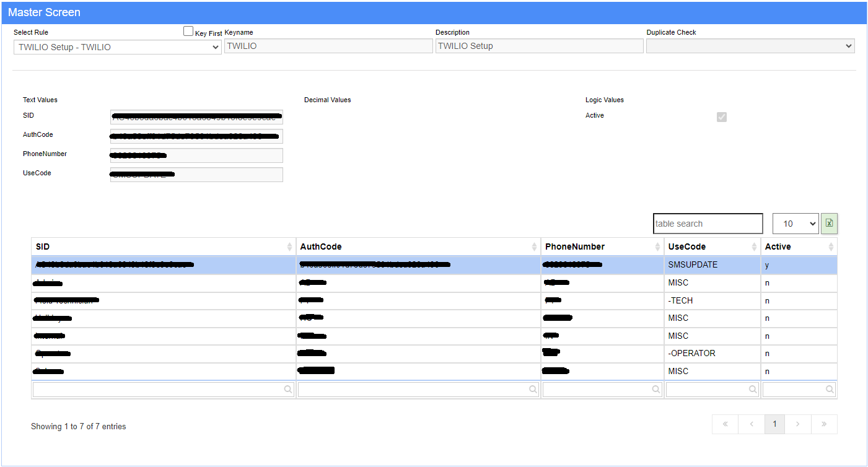Click the Text Values section label
This screenshot has width=868, height=467.
(40, 100)
